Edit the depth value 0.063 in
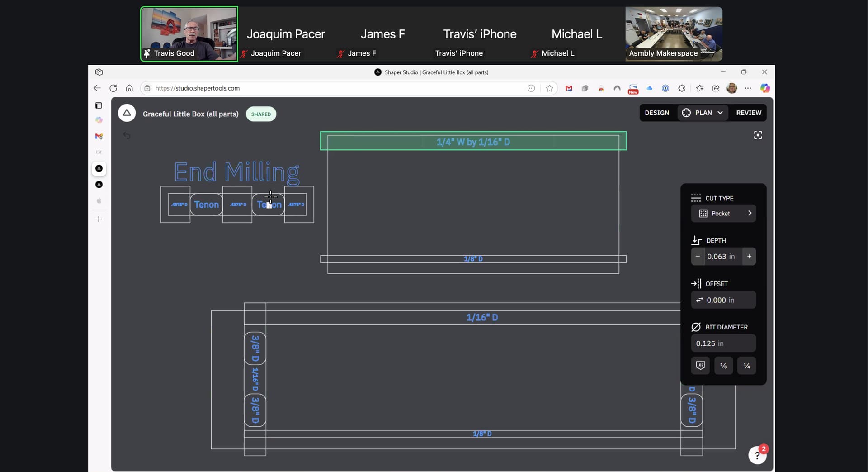868x472 pixels. click(723, 257)
